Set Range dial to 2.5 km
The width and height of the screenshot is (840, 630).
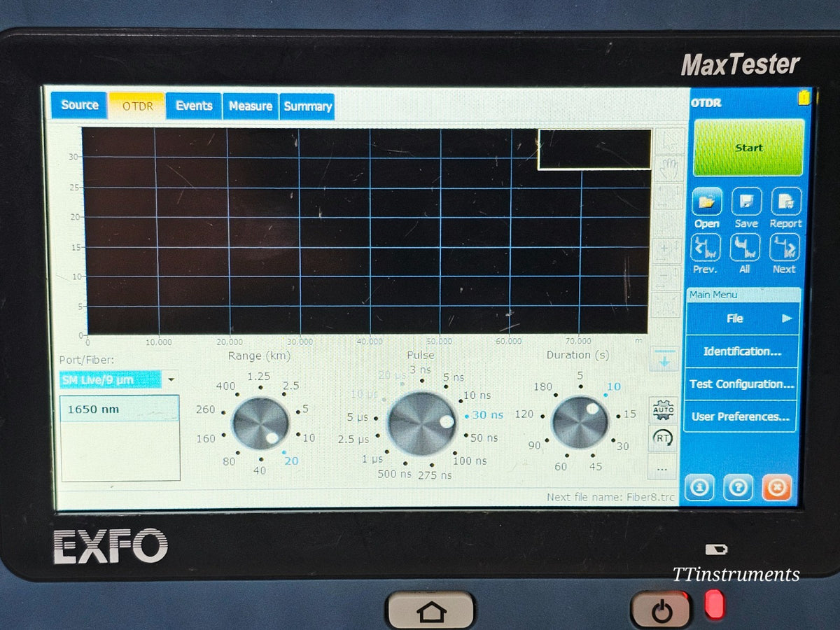(x=290, y=386)
